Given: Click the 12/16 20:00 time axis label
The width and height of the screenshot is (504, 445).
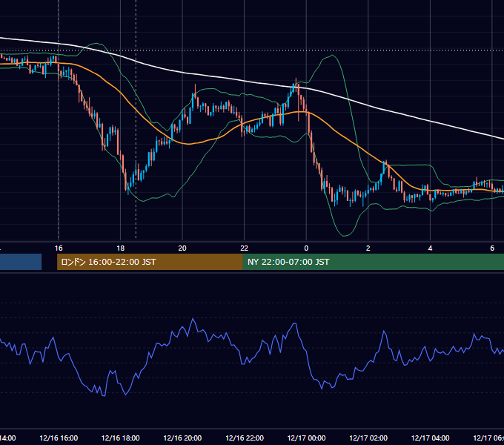Looking at the screenshot, I should click(182, 438).
